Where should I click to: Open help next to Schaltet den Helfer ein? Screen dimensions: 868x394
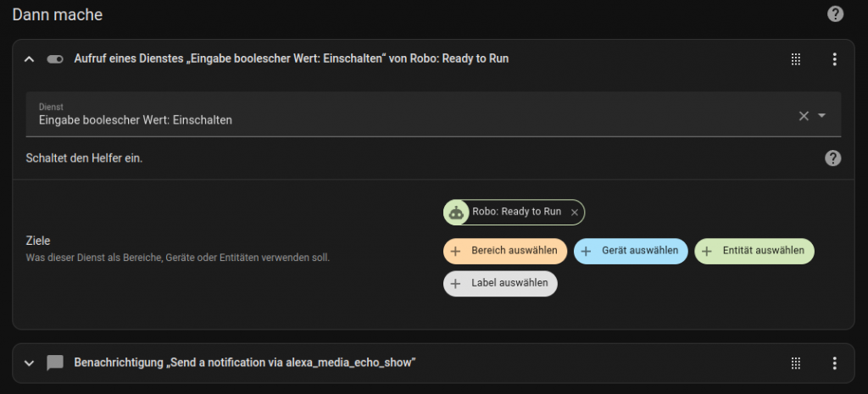click(832, 158)
